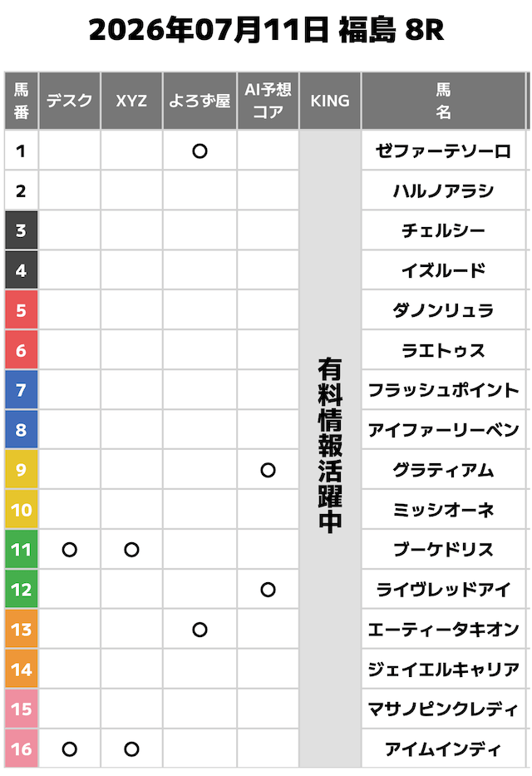Click the よろず屋 circle on row 13
Viewport: 532px width, 776px height.
199,630
